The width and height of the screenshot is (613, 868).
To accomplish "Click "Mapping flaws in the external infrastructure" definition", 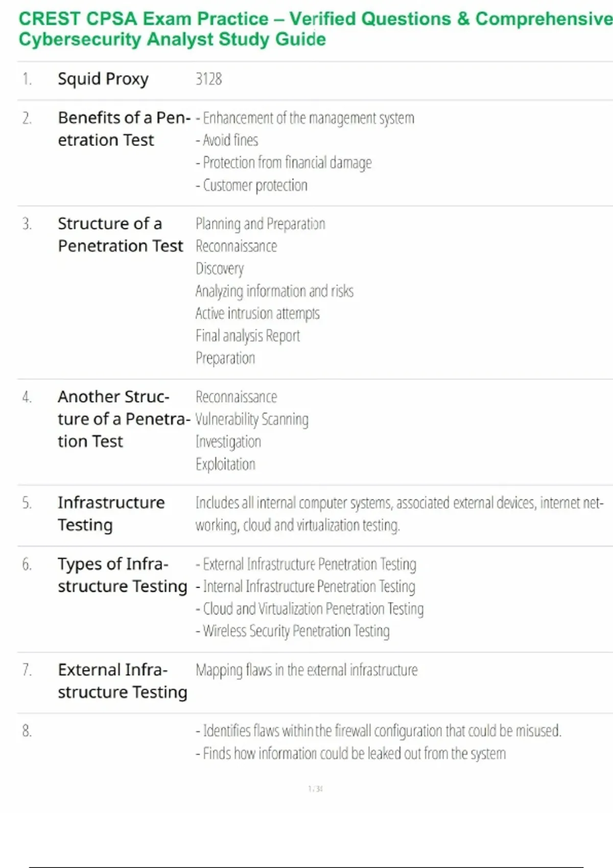I will click(306, 670).
